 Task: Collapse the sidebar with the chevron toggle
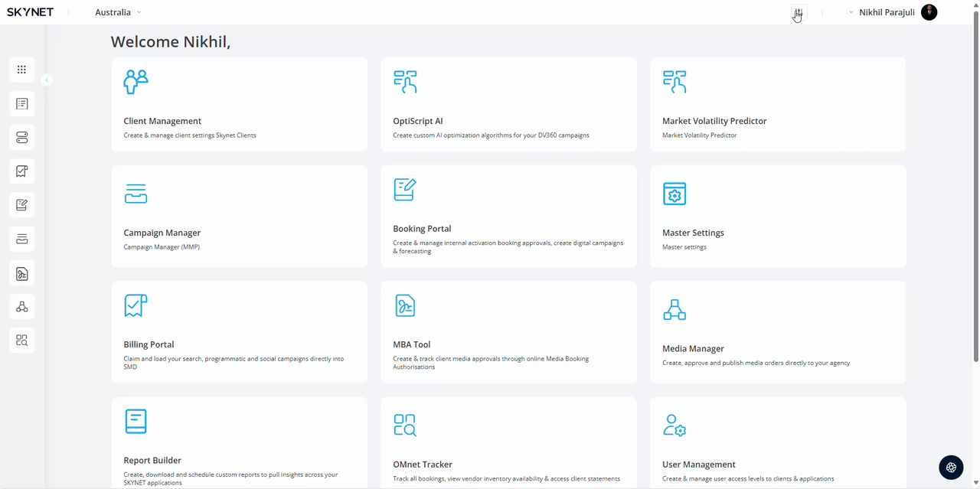[47, 80]
